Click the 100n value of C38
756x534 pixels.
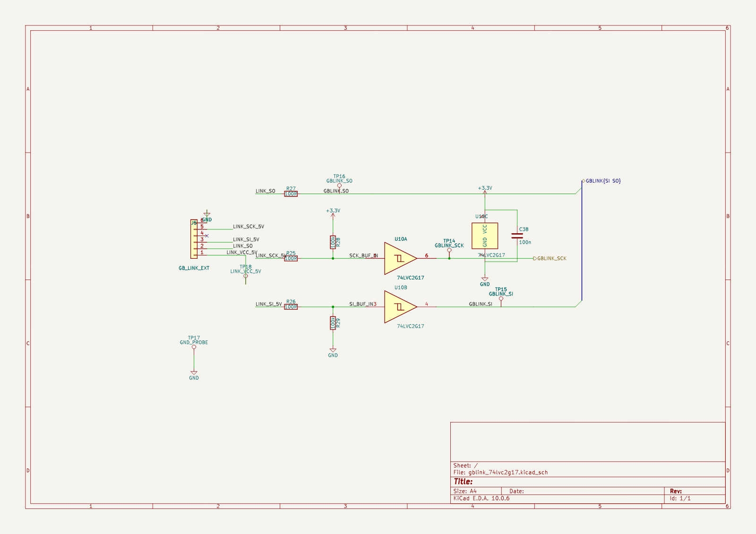pyautogui.click(x=525, y=242)
